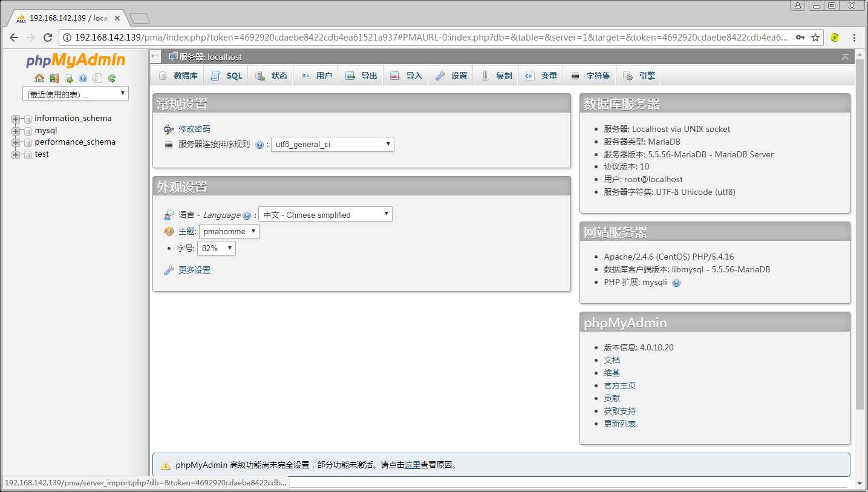Open the SQL tab
This screenshot has height=492, width=868.
click(226, 76)
